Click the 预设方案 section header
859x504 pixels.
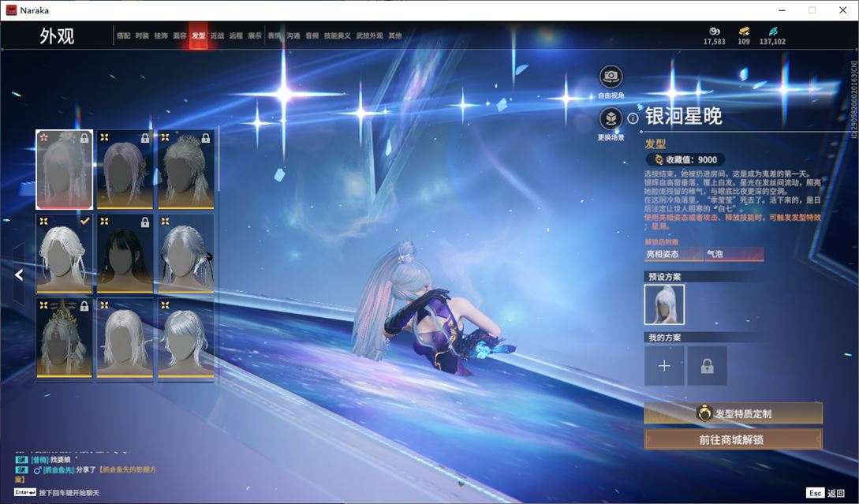(664, 277)
